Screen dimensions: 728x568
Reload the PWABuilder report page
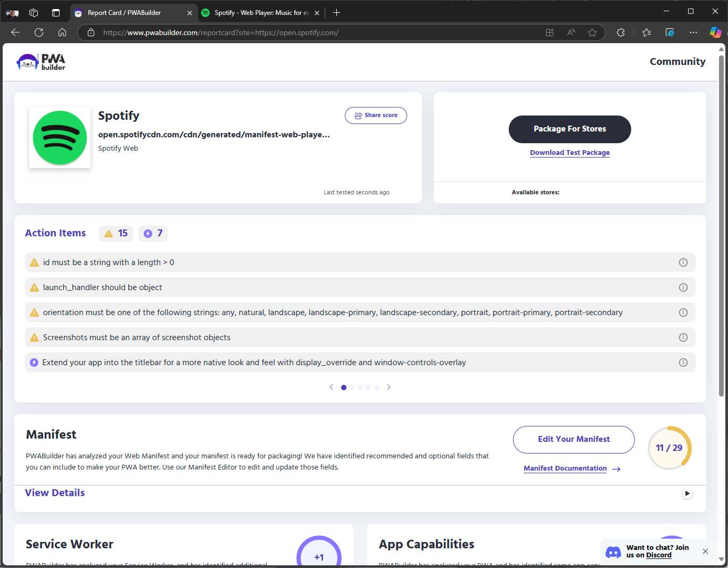[x=39, y=32]
